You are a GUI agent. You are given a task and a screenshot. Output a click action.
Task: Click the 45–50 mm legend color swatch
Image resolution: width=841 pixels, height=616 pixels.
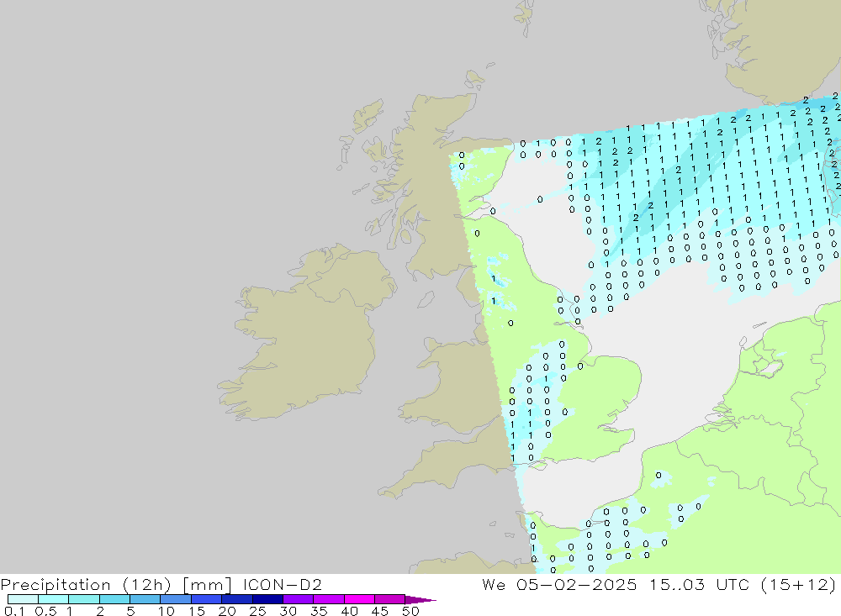(x=389, y=599)
